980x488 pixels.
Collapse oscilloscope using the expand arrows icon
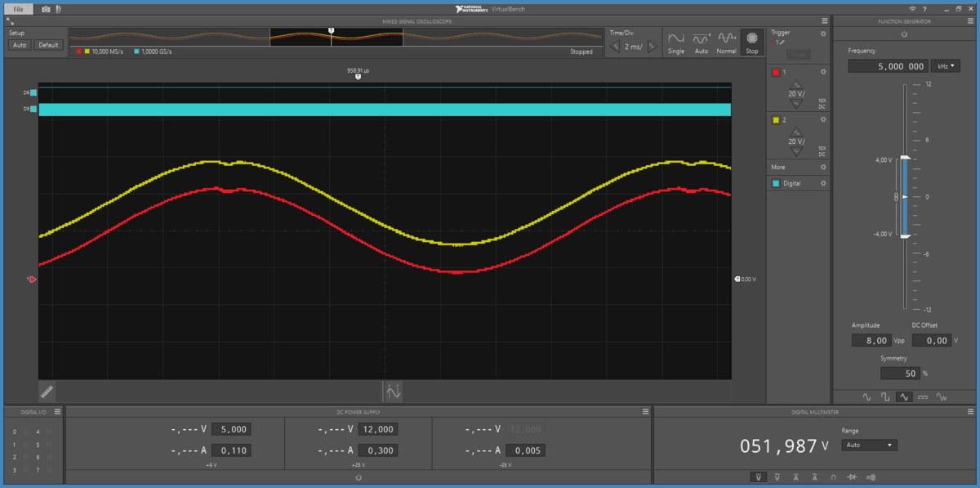point(9,21)
